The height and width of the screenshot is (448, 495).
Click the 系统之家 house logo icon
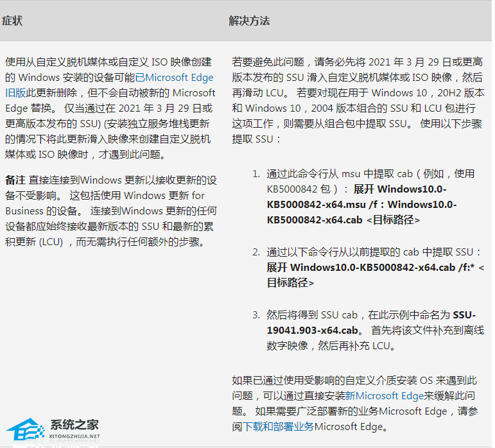[25, 432]
